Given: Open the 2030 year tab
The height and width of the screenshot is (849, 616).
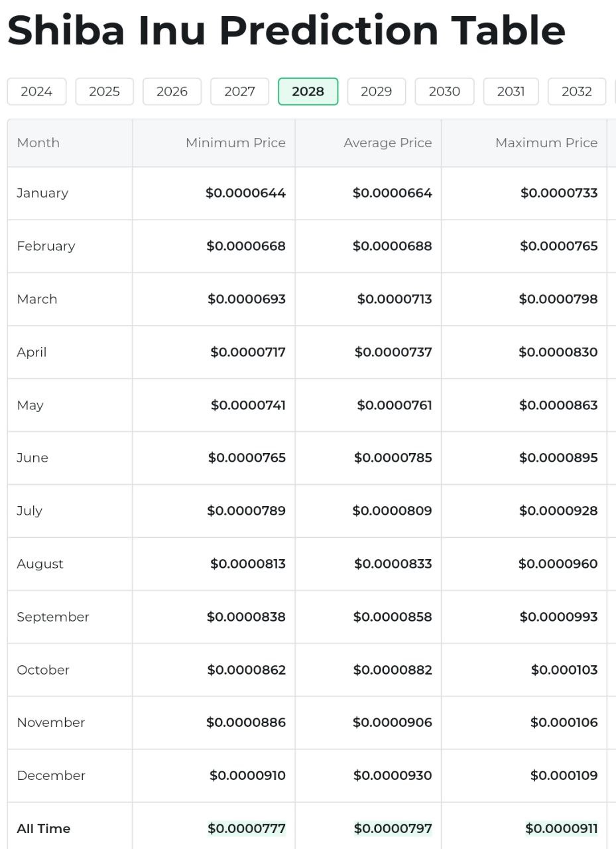Looking at the screenshot, I should (444, 92).
